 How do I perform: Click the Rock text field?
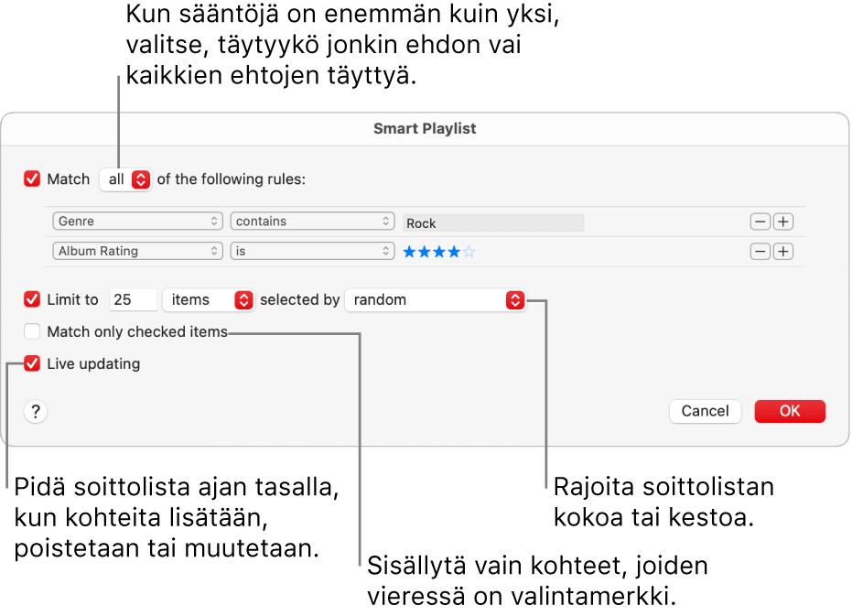[493, 223]
